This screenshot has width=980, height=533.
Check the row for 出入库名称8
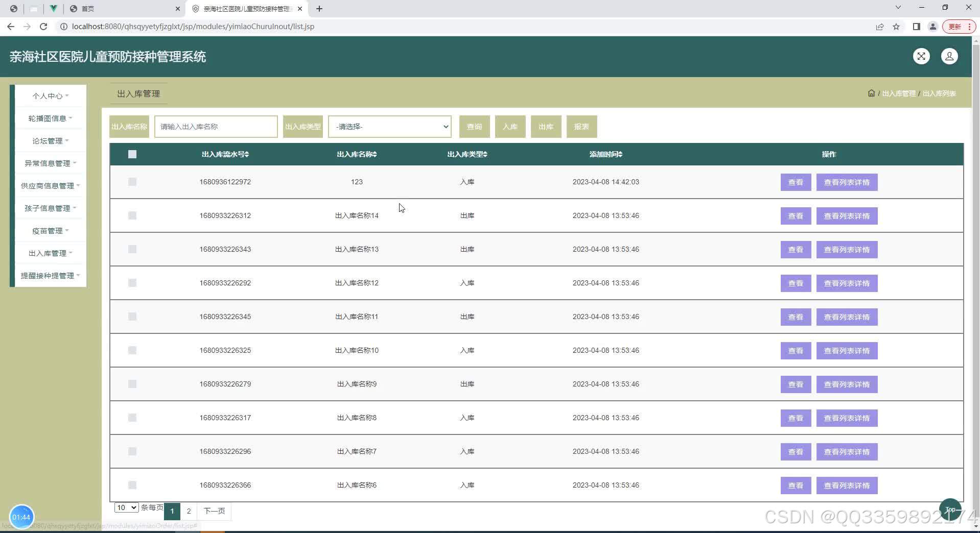coord(132,418)
